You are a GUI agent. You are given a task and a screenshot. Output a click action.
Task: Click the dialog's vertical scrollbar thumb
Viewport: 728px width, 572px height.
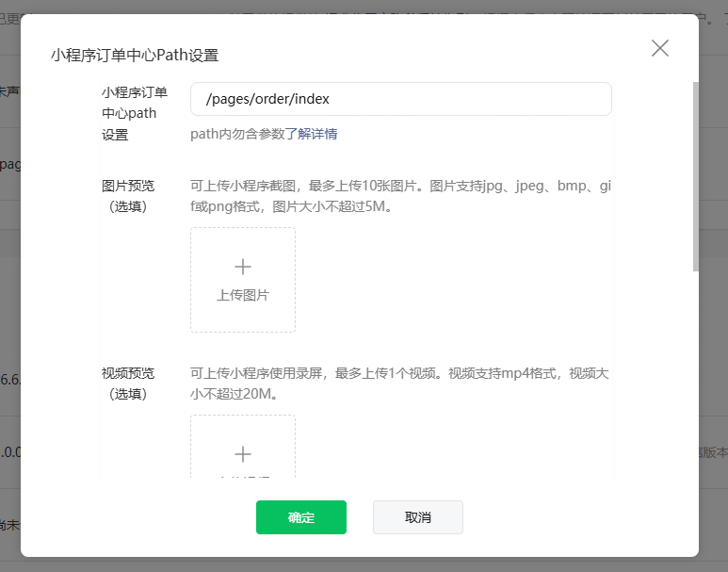[x=695, y=174]
